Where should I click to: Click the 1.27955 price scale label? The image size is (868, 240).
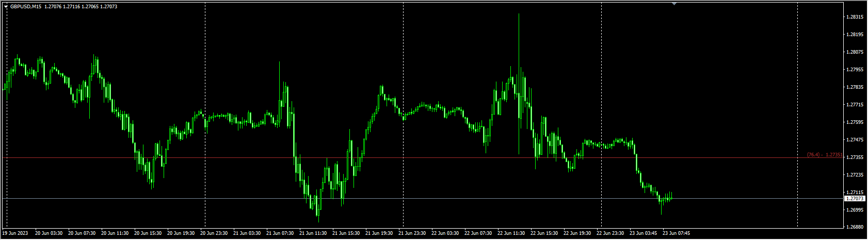tap(855, 70)
